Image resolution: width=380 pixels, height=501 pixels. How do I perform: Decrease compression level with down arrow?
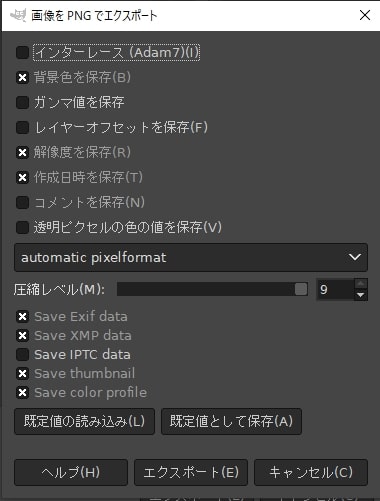pyautogui.click(x=361, y=295)
